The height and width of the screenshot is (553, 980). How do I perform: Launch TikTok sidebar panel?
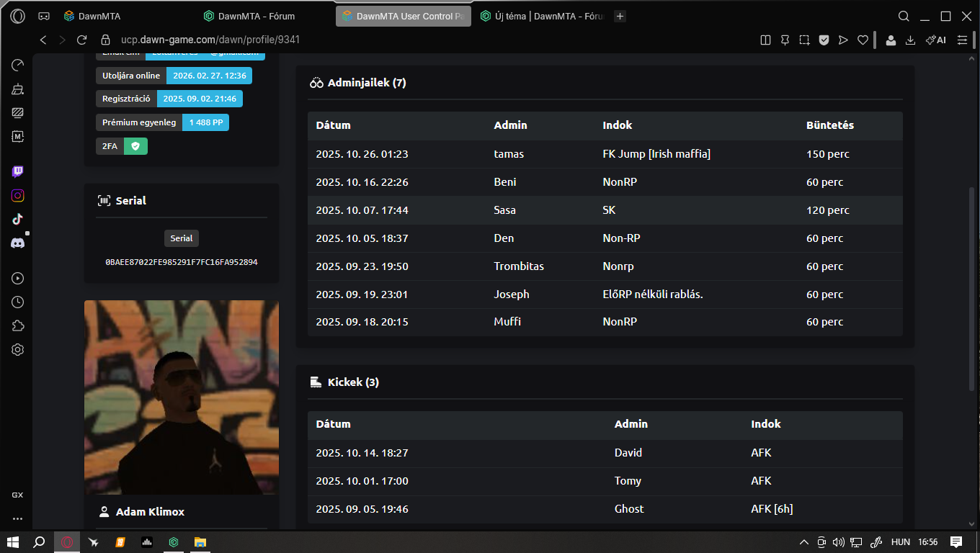point(18,219)
